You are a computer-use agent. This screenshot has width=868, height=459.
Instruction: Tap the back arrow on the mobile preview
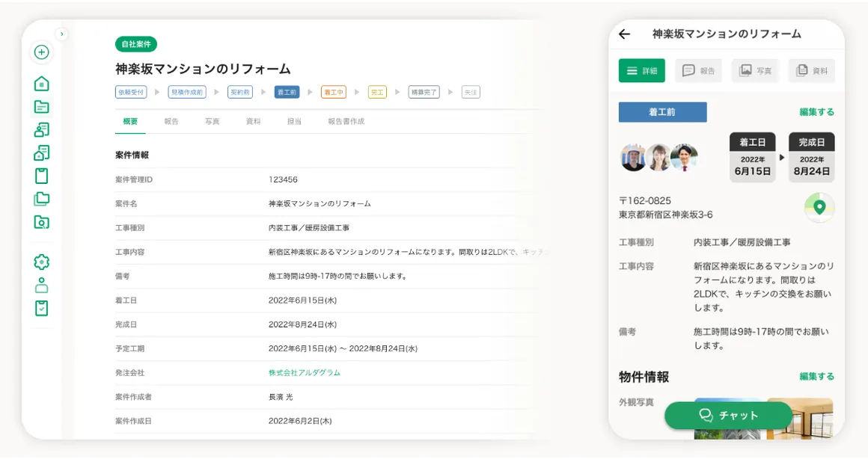626,34
